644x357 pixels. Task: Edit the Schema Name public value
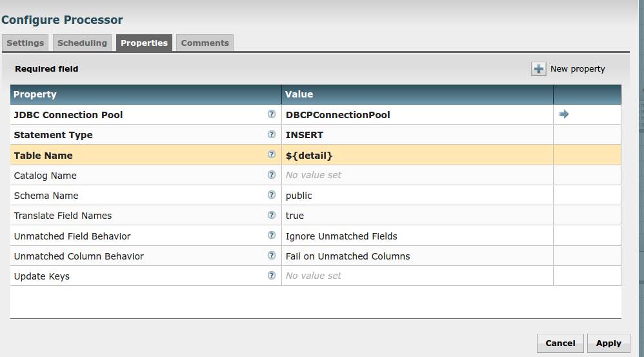(x=417, y=196)
